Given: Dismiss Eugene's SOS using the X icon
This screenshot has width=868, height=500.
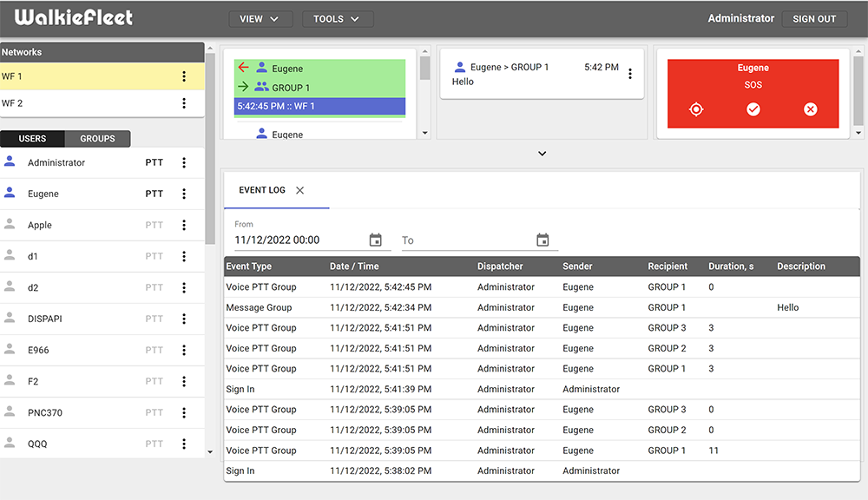Looking at the screenshot, I should click(x=810, y=109).
